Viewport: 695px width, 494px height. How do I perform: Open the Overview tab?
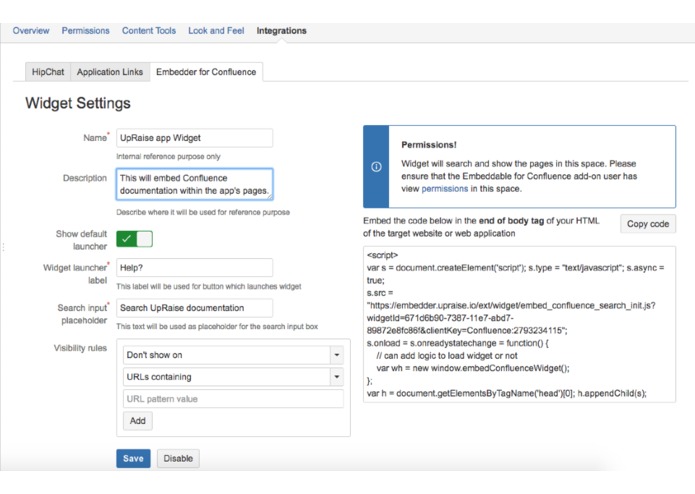pos(31,31)
